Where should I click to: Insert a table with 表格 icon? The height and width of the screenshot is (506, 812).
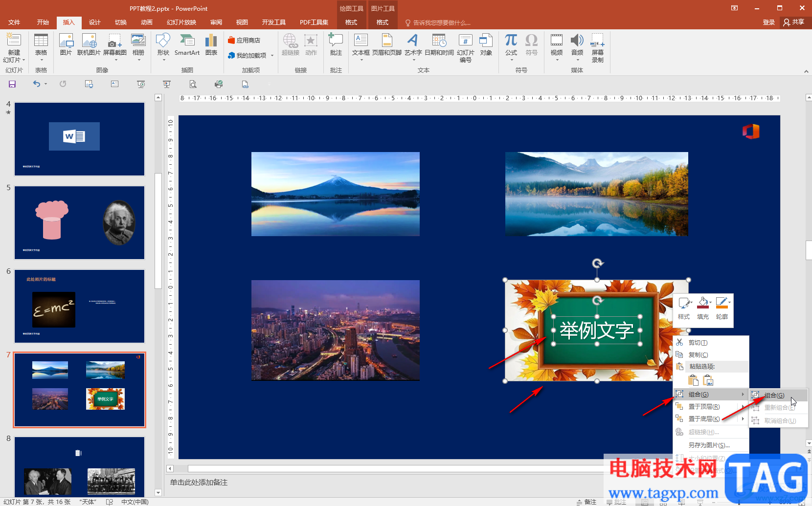pos(41,45)
